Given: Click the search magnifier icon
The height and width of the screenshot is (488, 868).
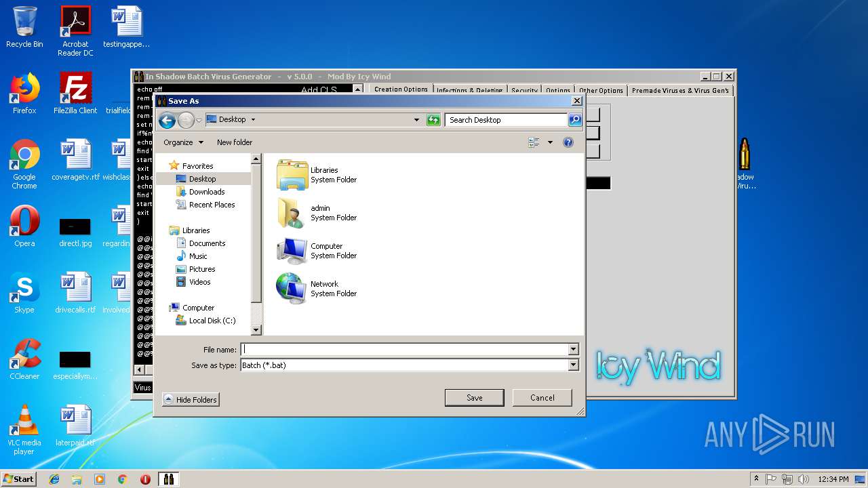Looking at the screenshot, I should [574, 120].
